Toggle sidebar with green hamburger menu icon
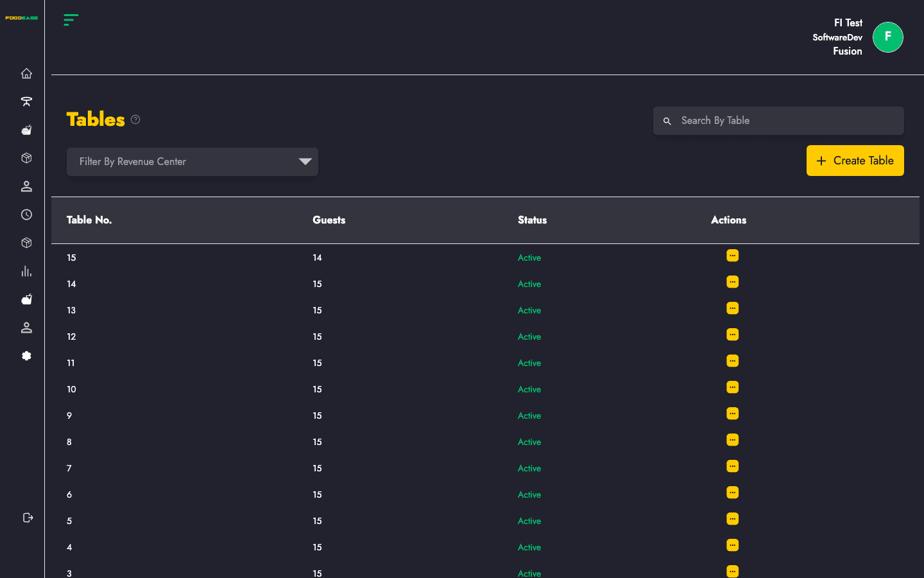The image size is (924, 578). (71, 20)
